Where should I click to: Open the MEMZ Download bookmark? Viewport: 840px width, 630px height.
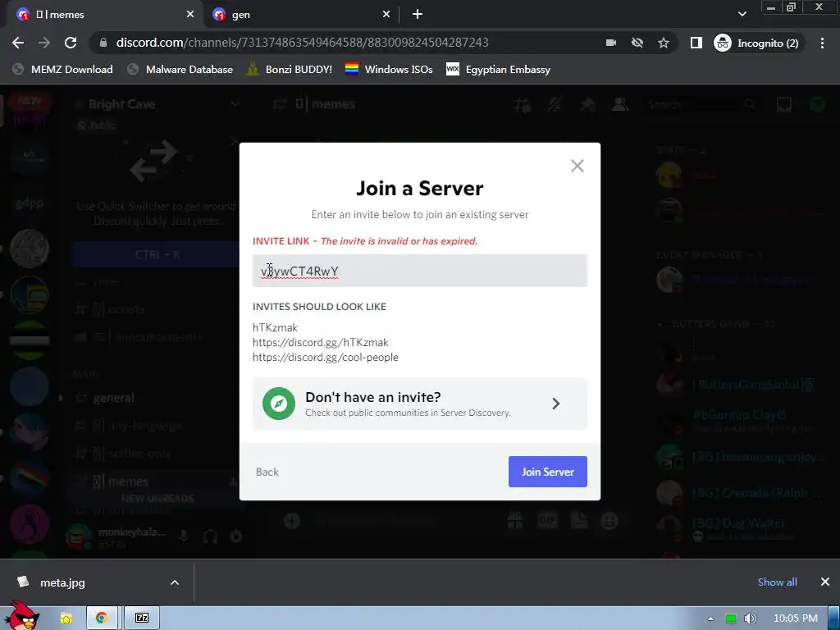(x=62, y=69)
